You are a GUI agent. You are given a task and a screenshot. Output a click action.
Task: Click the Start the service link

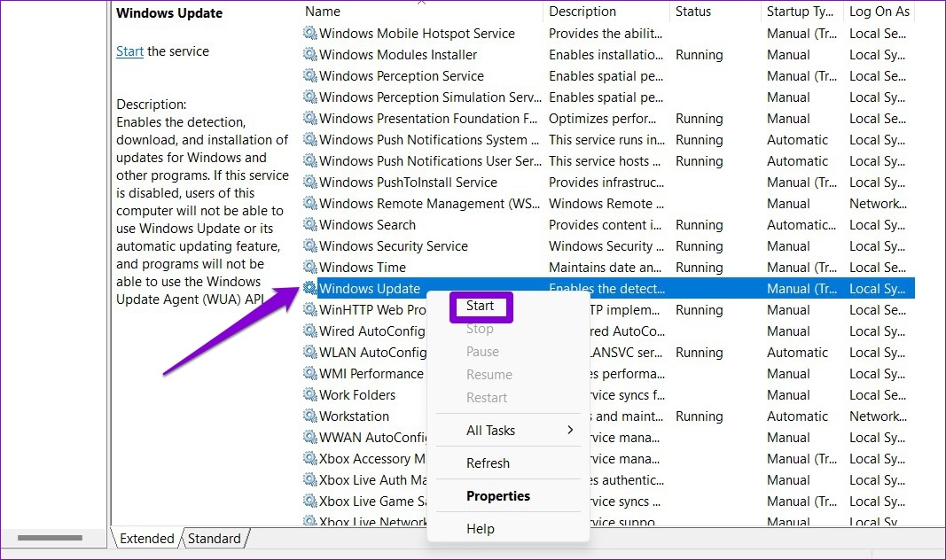coord(129,51)
